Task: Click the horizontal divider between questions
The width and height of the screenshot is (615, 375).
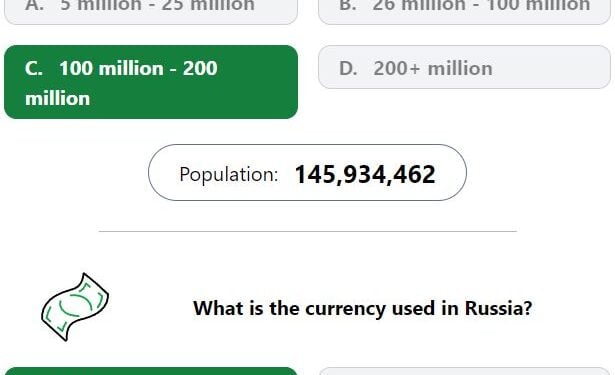Action: 308,231
